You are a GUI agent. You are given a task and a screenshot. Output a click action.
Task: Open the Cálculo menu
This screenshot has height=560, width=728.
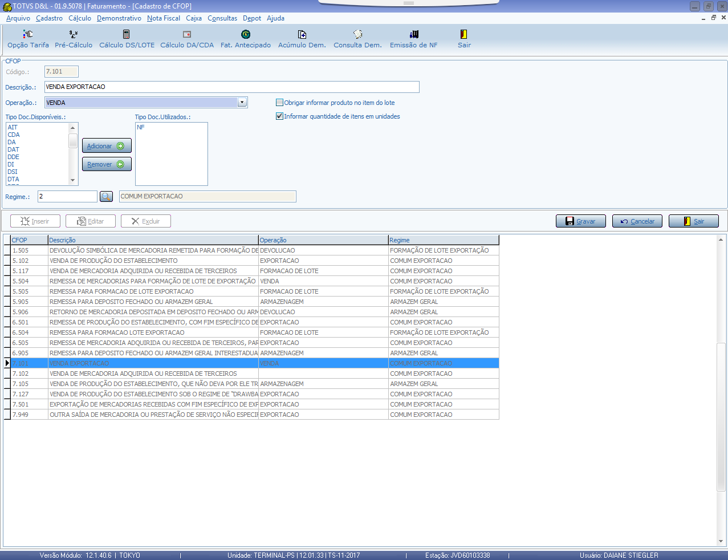tap(80, 18)
